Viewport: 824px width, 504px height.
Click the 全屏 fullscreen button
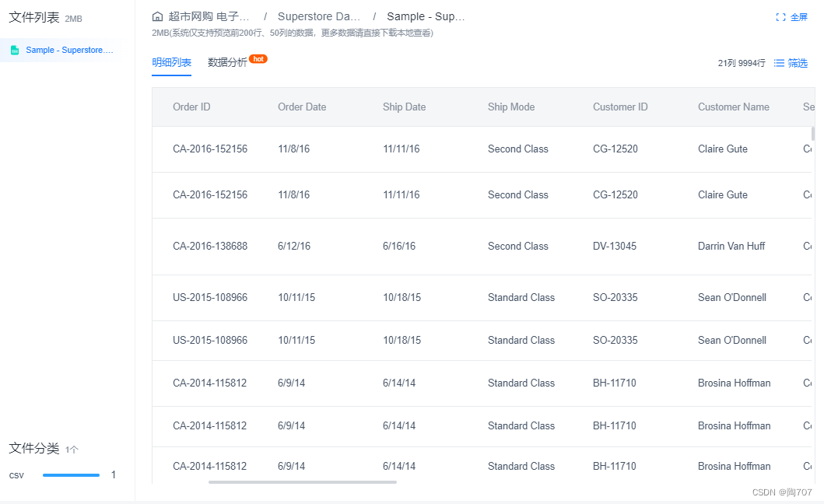coord(791,17)
